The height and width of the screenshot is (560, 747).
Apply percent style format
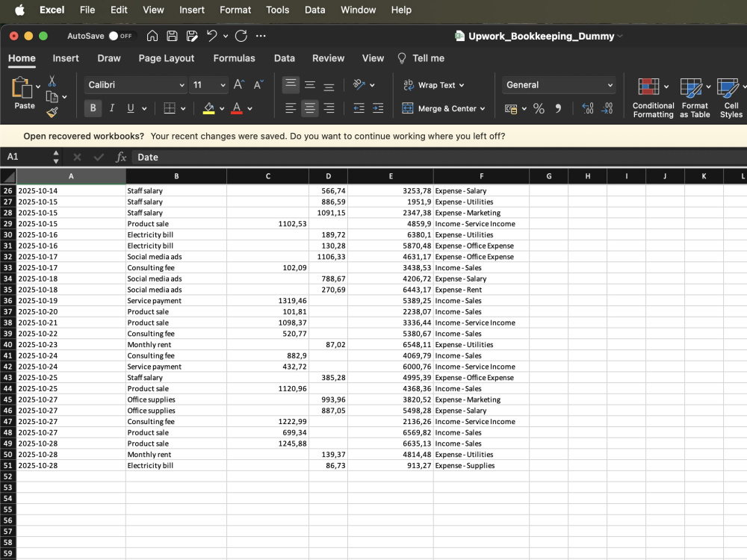[x=539, y=108]
